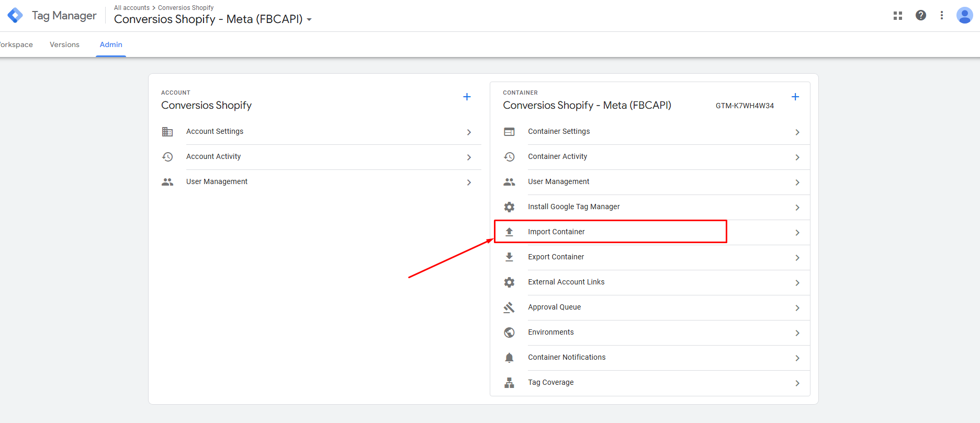The image size is (980, 423).
Task: Click the Tag Manager title text
Action: click(x=64, y=16)
